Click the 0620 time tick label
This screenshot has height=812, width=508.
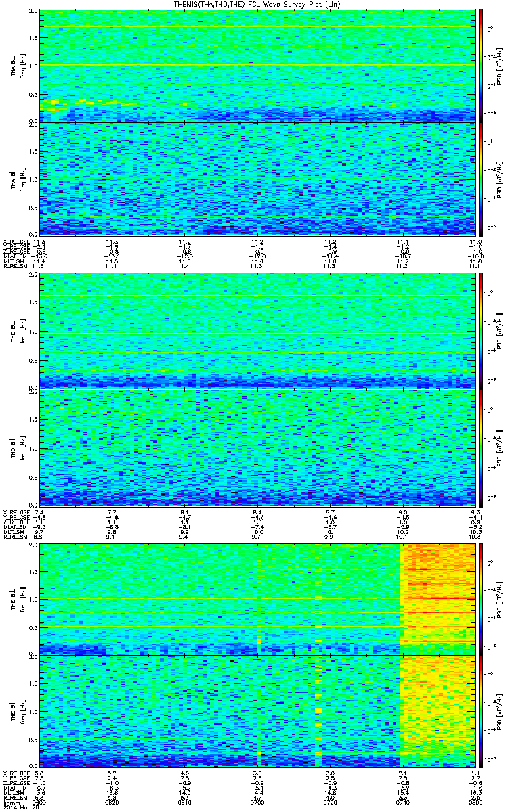[x=112, y=803]
